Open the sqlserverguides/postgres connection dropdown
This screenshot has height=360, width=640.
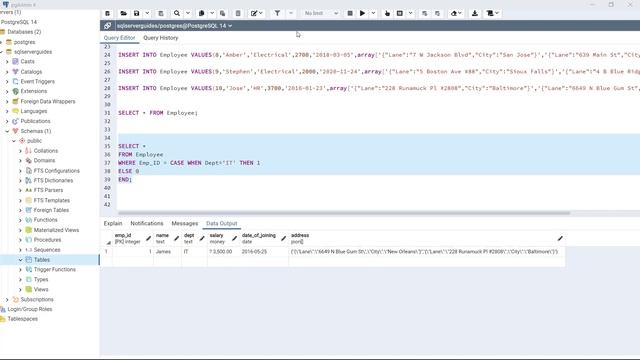(175, 26)
